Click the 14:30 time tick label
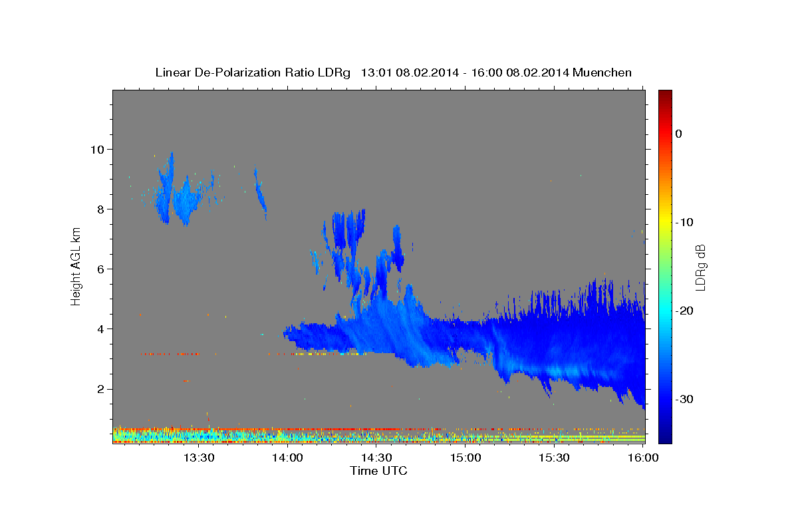The height and width of the screenshot is (532, 798). coord(377,458)
